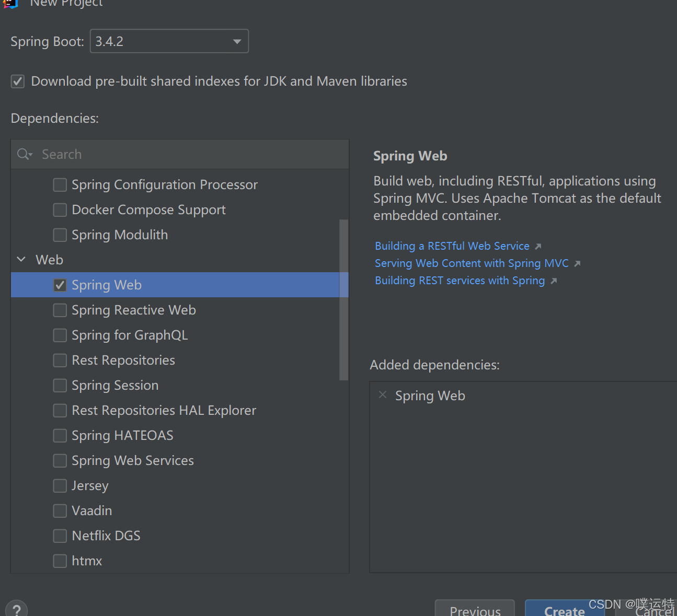The height and width of the screenshot is (616, 677).
Task: Select the Spring Web label in list
Action: [x=107, y=285]
